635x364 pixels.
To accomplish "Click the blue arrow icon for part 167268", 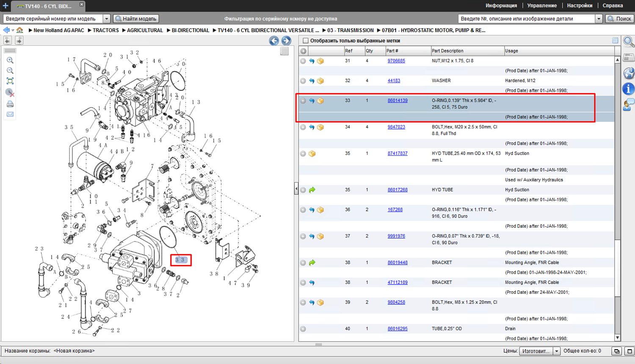I will pos(312,210).
